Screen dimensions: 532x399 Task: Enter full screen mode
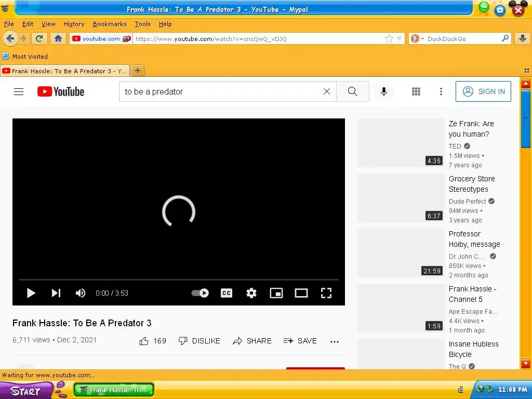(326, 293)
